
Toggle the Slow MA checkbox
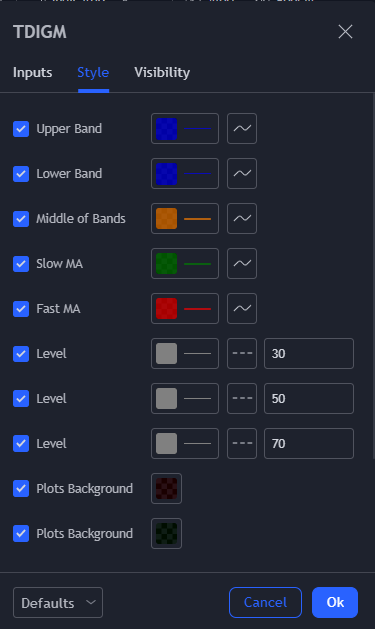pyautogui.click(x=21, y=264)
